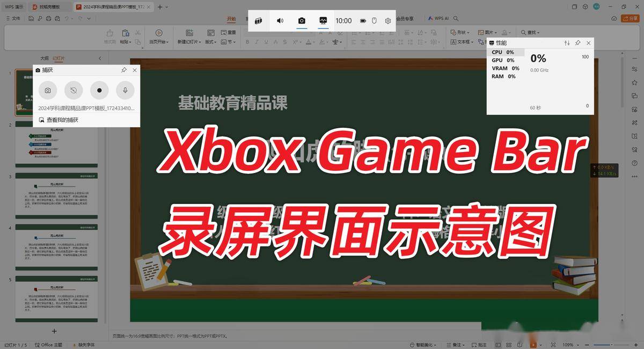Image resolution: width=644 pixels, height=349 pixels.
Task: Click the format painter 格式刷
Action: pos(110,37)
